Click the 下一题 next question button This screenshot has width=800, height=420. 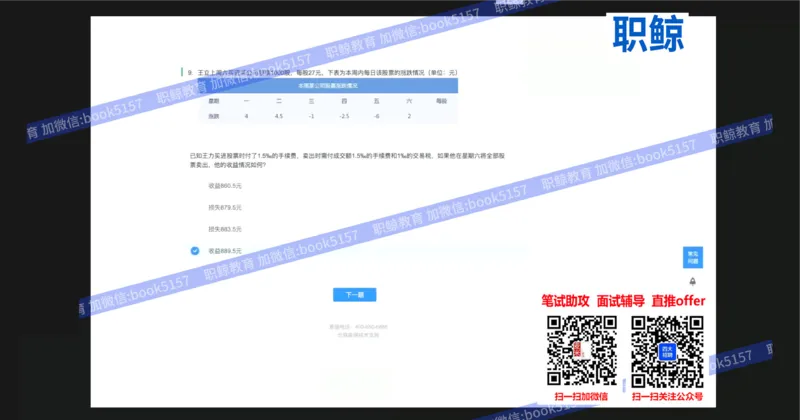click(355, 294)
